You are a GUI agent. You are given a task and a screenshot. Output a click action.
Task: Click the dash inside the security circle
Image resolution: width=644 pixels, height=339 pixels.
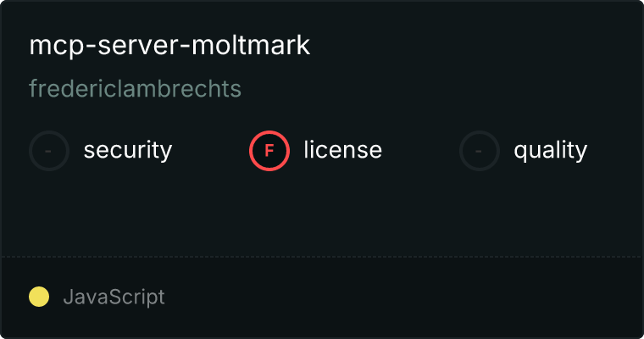[x=48, y=151]
